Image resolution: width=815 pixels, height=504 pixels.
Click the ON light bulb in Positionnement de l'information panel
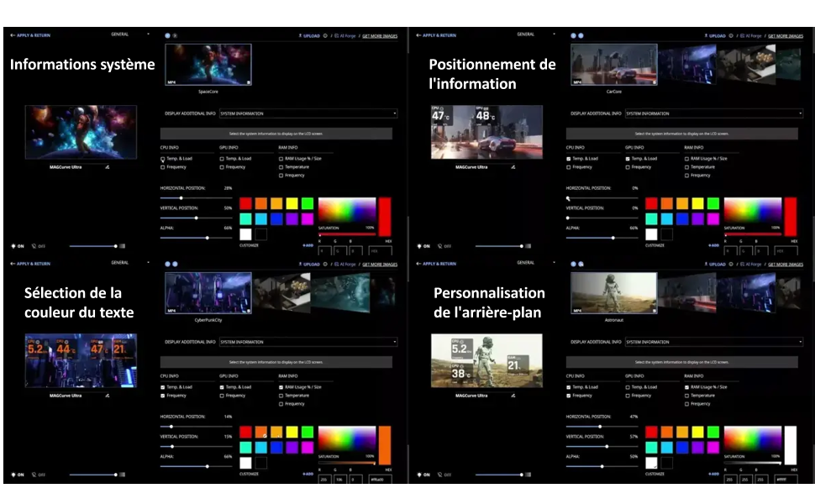pos(419,246)
